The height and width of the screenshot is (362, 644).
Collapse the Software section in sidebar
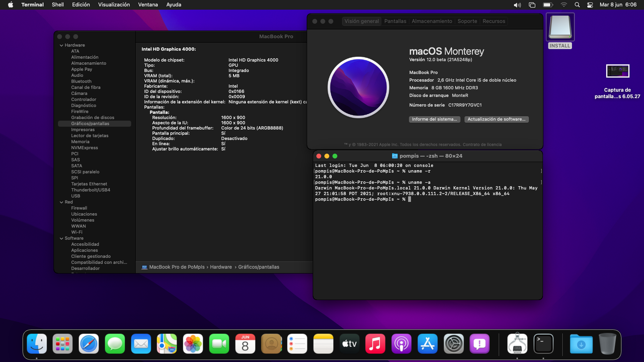[61, 238]
